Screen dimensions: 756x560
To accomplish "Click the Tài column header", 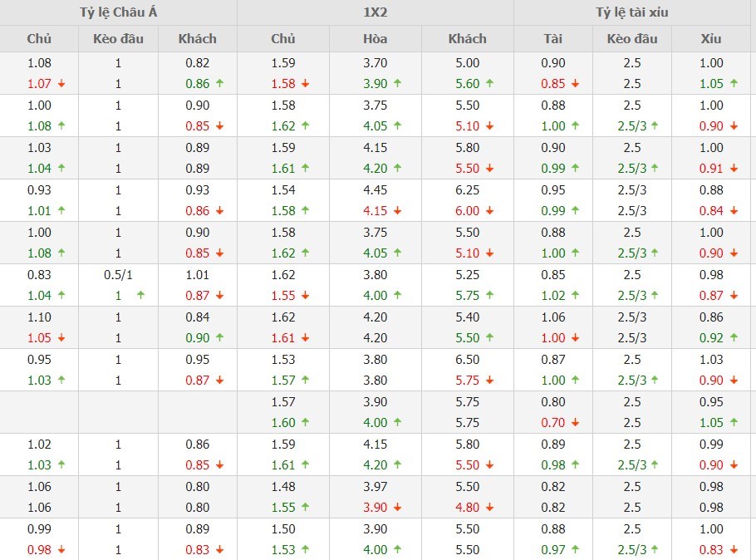I will (552, 38).
